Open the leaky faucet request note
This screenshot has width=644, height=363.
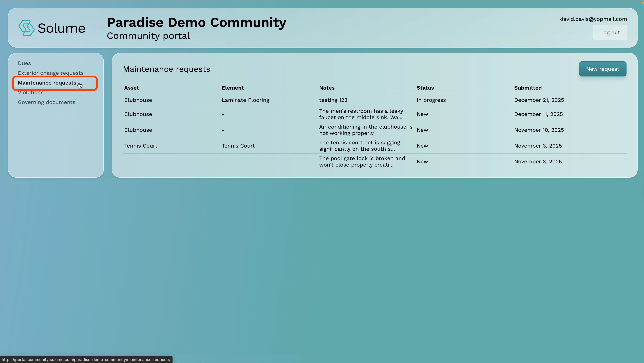[361, 114]
